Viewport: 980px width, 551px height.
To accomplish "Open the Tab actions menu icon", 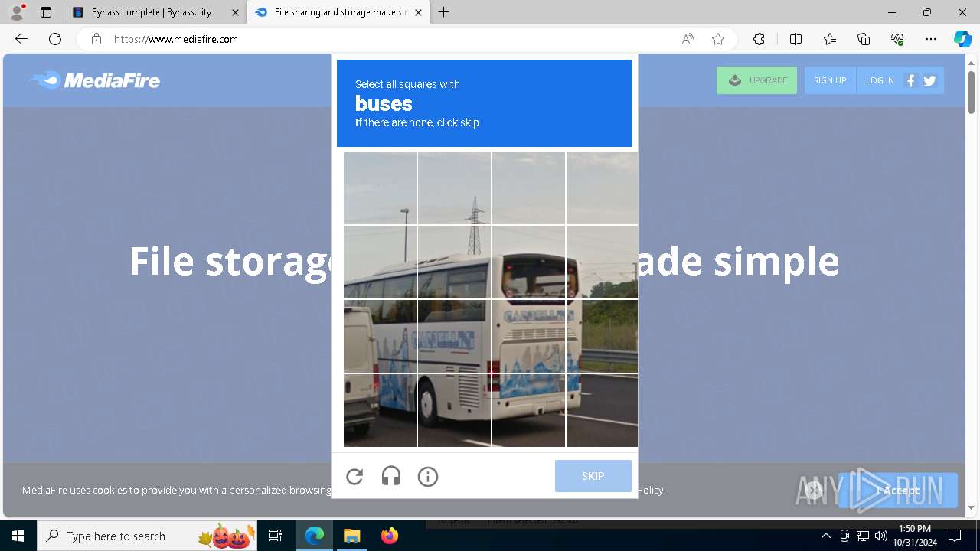I will pyautogui.click(x=46, y=12).
